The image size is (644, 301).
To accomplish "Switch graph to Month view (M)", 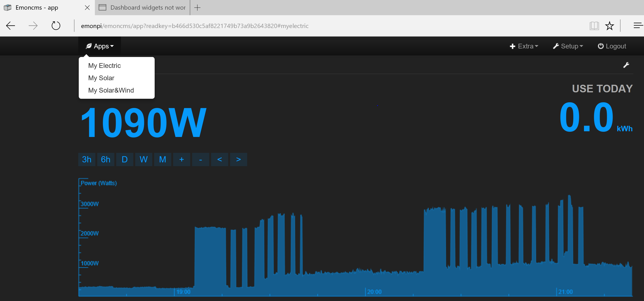I will [x=162, y=159].
